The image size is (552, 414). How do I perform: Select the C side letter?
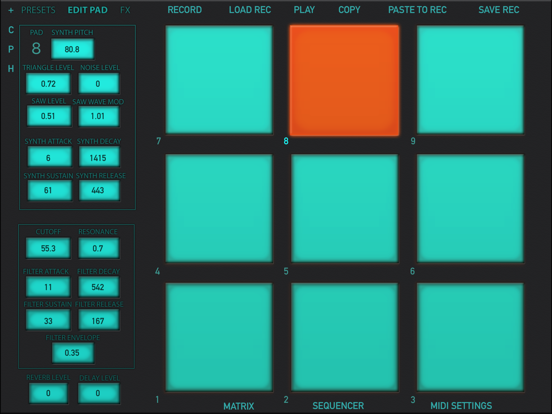pos(11,30)
